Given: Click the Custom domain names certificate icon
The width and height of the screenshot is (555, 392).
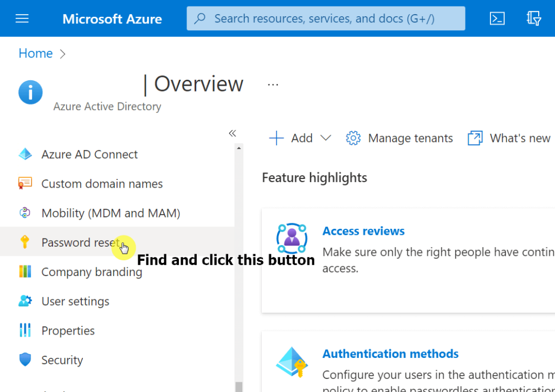Looking at the screenshot, I should 25,183.
